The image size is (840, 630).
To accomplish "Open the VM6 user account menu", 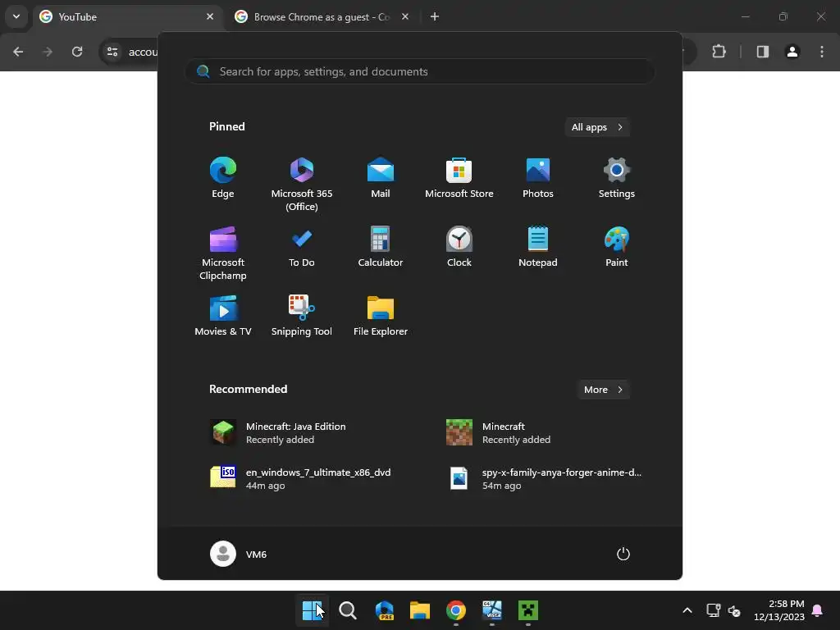I will pyautogui.click(x=239, y=554).
